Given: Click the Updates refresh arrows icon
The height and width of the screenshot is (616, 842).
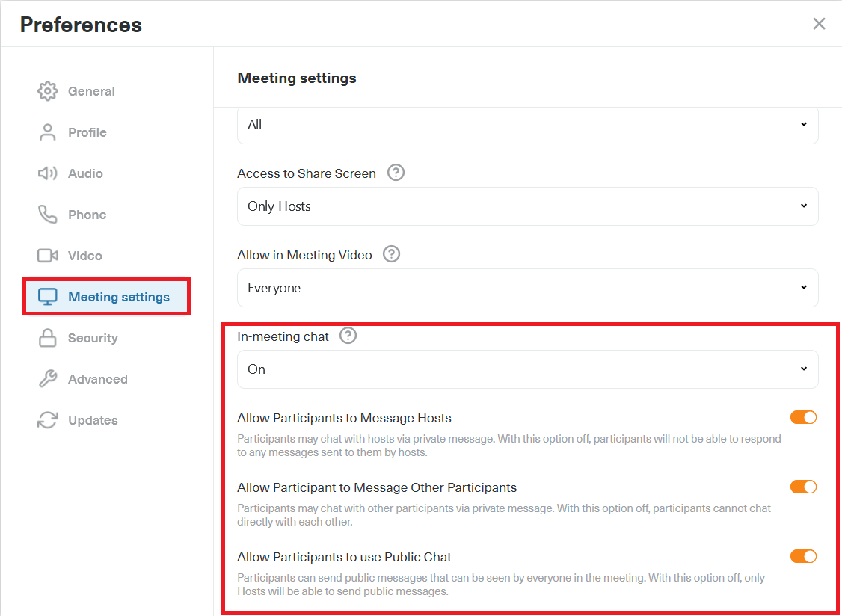Looking at the screenshot, I should pos(47,420).
